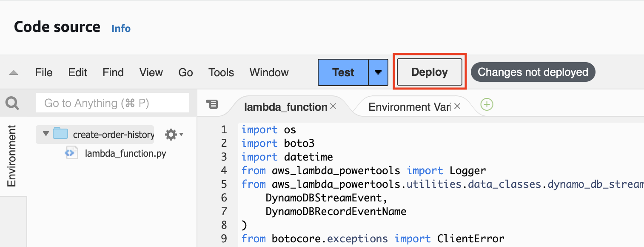This screenshot has height=247, width=644.
Task: Open the tab list icon beside the tabs
Action: pyautogui.click(x=212, y=104)
